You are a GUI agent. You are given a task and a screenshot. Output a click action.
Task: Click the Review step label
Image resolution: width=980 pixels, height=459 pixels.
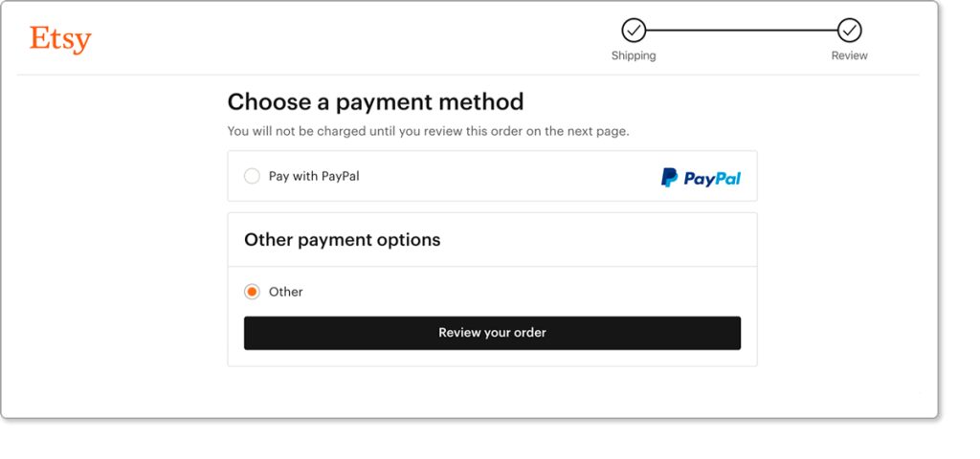pos(850,55)
